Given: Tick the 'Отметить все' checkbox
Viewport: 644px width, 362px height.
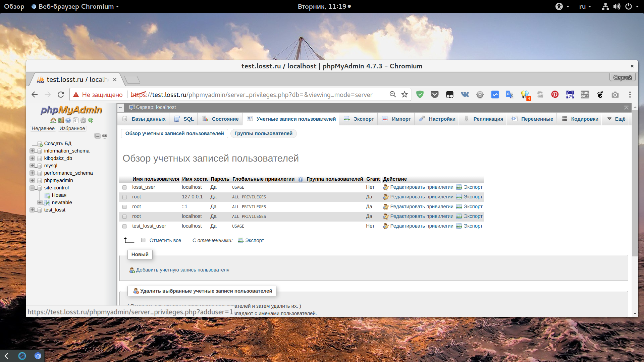Looking at the screenshot, I should tap(143, 240).
